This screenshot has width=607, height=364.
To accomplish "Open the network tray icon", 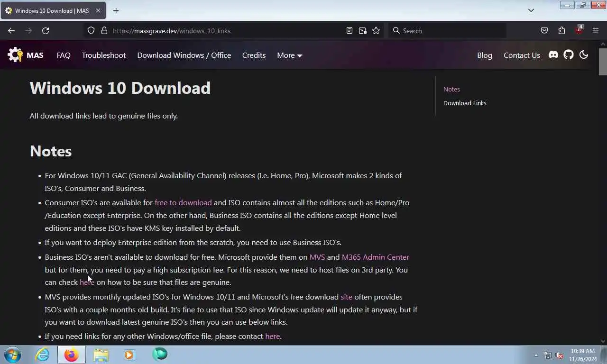I will (x=548, y=355).
